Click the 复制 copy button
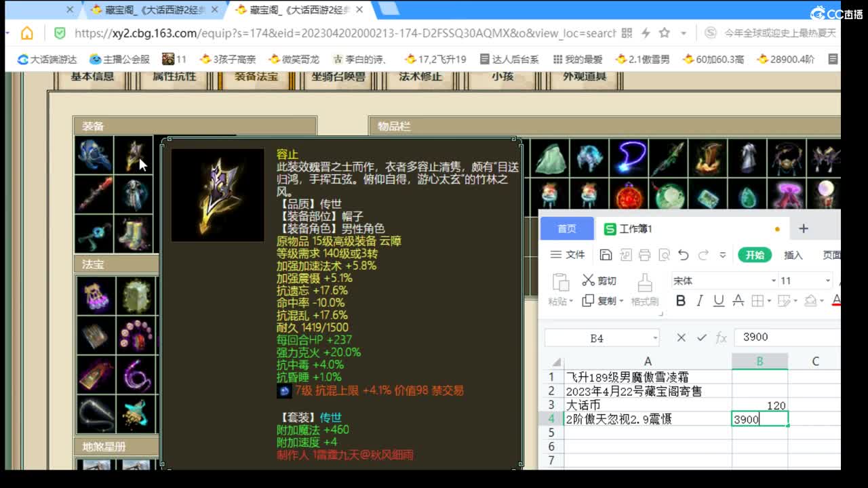The height and width of the screenshot is (488, 868). point(599,301)
